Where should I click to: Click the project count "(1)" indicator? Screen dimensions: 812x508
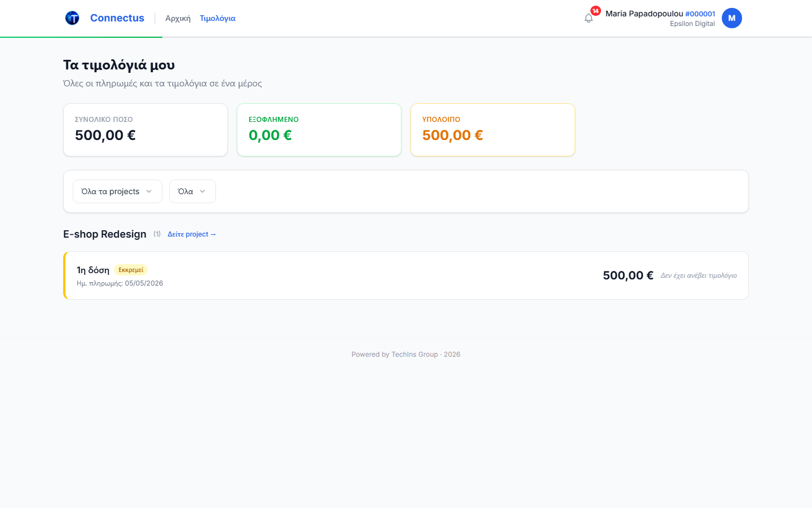[157, 234]
